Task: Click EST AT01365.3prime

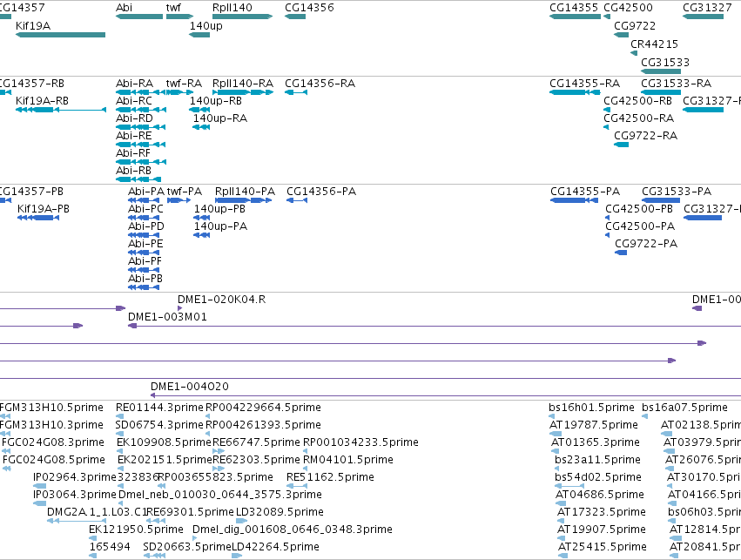Action: (596, 442)
